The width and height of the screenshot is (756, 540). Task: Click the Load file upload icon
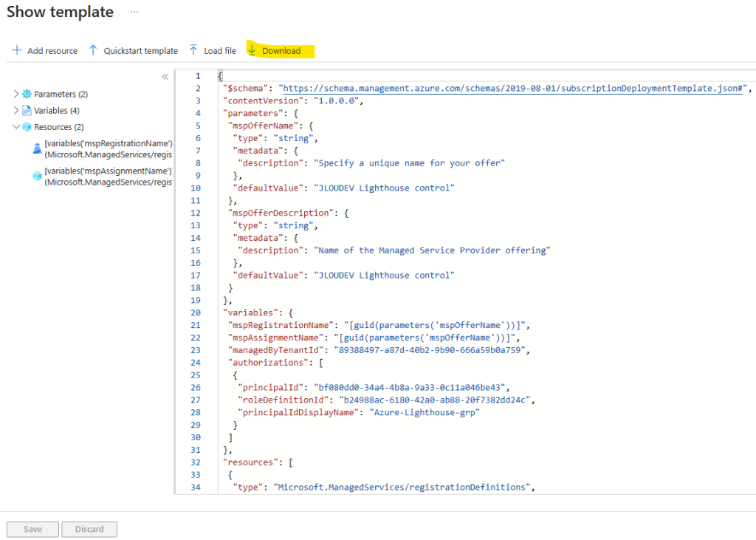pyautogui.click(x=193, y=50)
